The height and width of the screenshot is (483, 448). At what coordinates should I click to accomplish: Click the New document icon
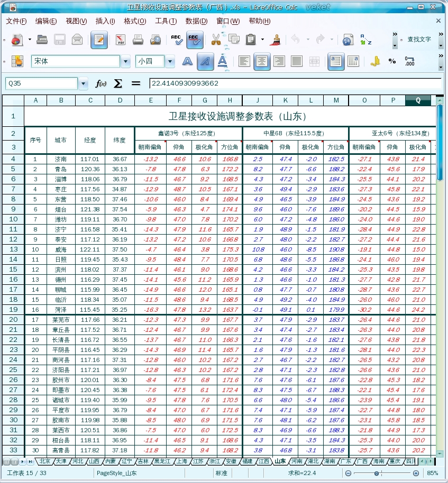point(17,40)
